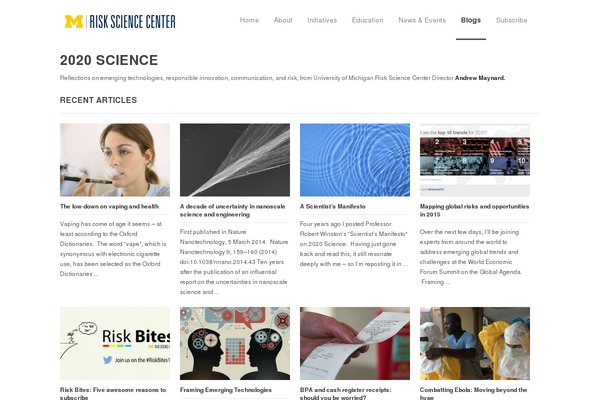This screenshot has width=600, height=400.
Task: Follow the Andrew Maynard author link
Action: (480, 78)
